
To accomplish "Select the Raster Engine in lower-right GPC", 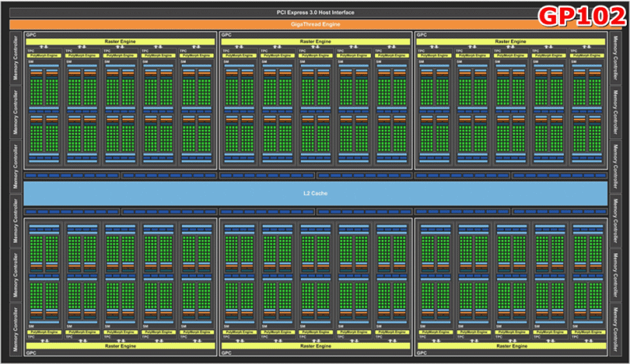I will [510, 346].
